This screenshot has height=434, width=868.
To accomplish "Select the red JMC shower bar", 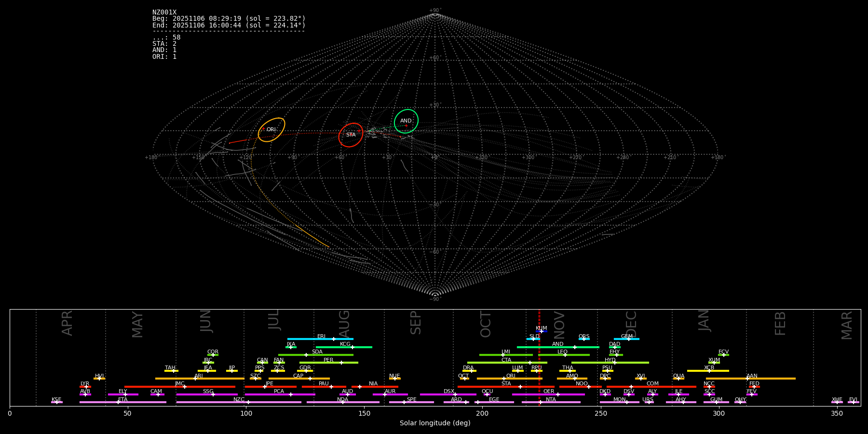I will click(x=180, y=387).
